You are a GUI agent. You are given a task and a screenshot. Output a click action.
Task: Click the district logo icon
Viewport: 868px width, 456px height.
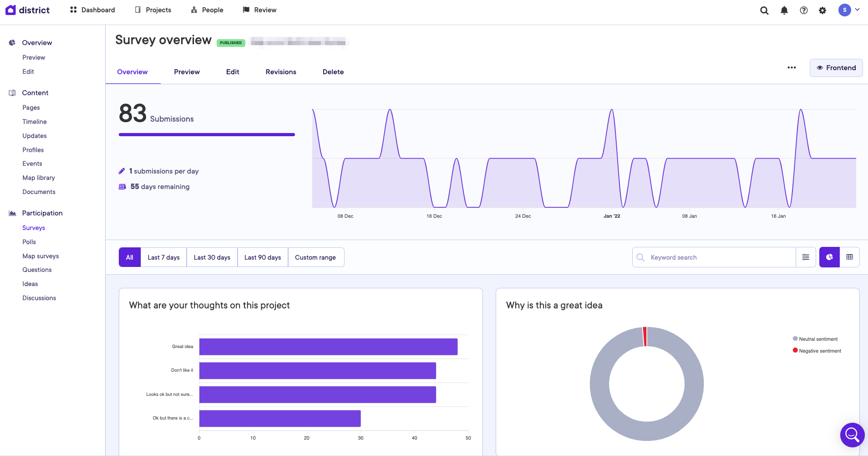coord(10,10)
